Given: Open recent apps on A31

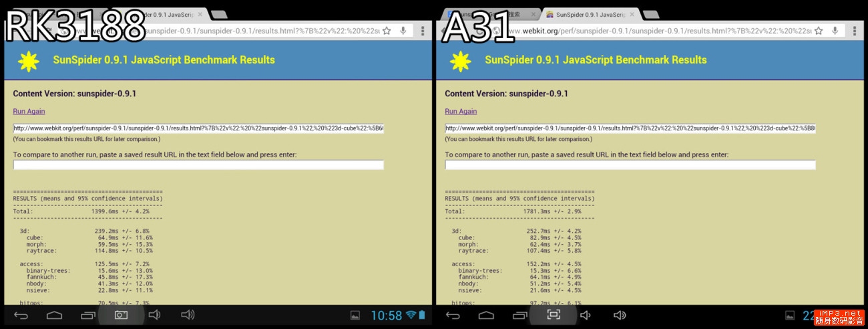Looking at the screenshot, I should pyautogui.click(x=519, y=315).
